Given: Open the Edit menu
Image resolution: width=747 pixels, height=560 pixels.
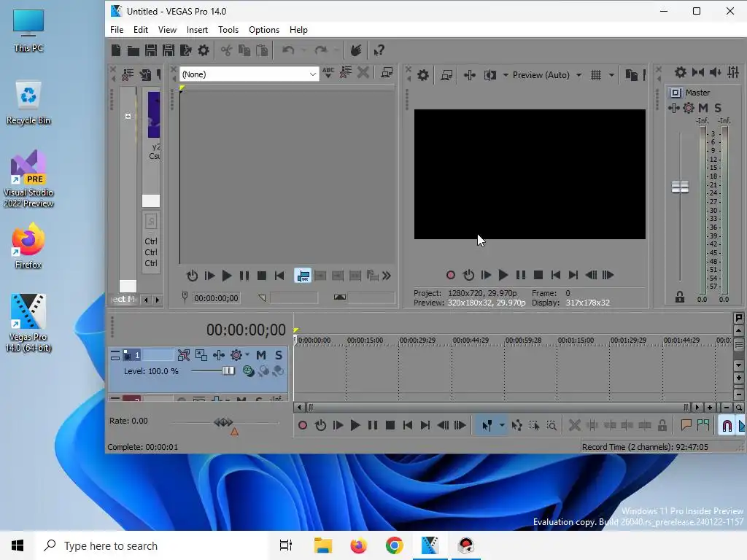Looking at the screenshot, I should [141, 29].
